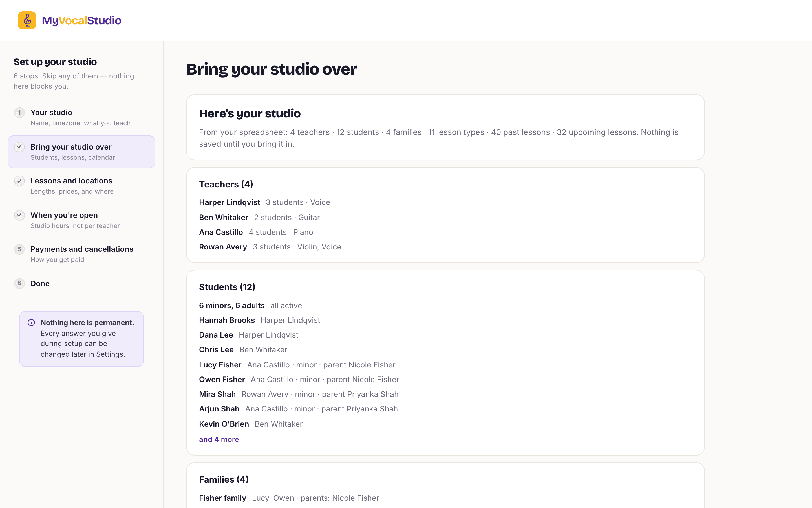The width and height of the screenshot is (812, 508).
Task: Click the step 6 number badge
Action: [19, 283]
